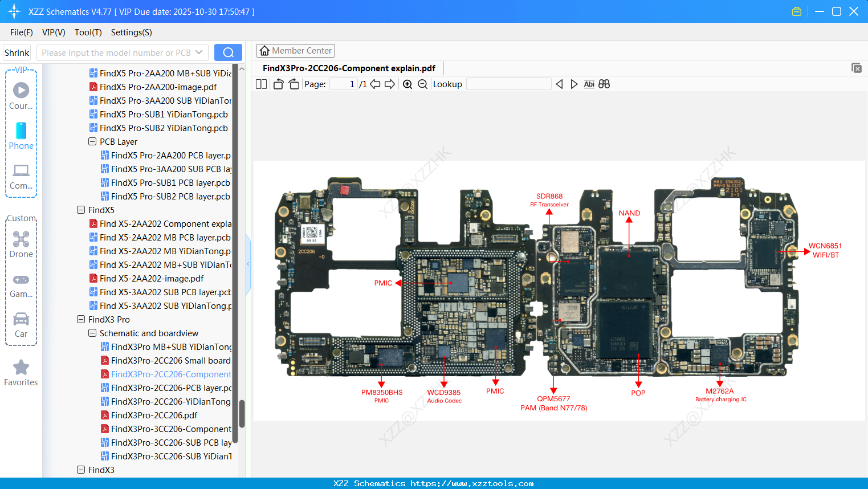This screenshot has height=489, width=868.
Task: Zoom in on the PDF page
Action: point(407,84)
